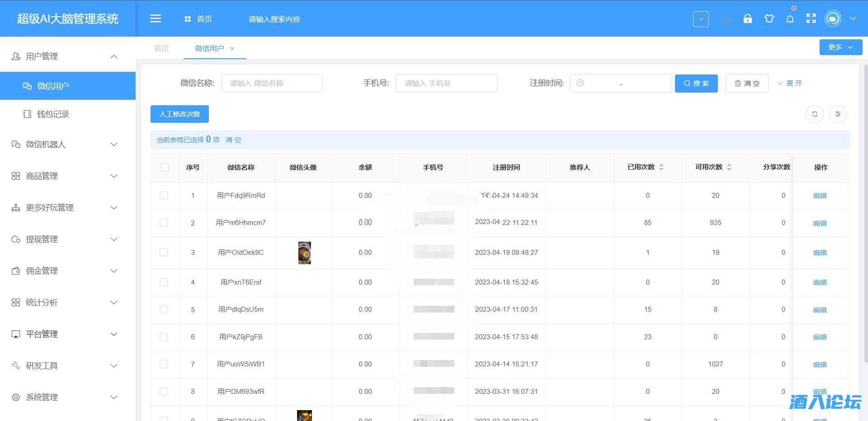Image resolution: width=868 pixels, height=421 pixels.
Task: Click the lock screen icon
Action: (748, 19)
